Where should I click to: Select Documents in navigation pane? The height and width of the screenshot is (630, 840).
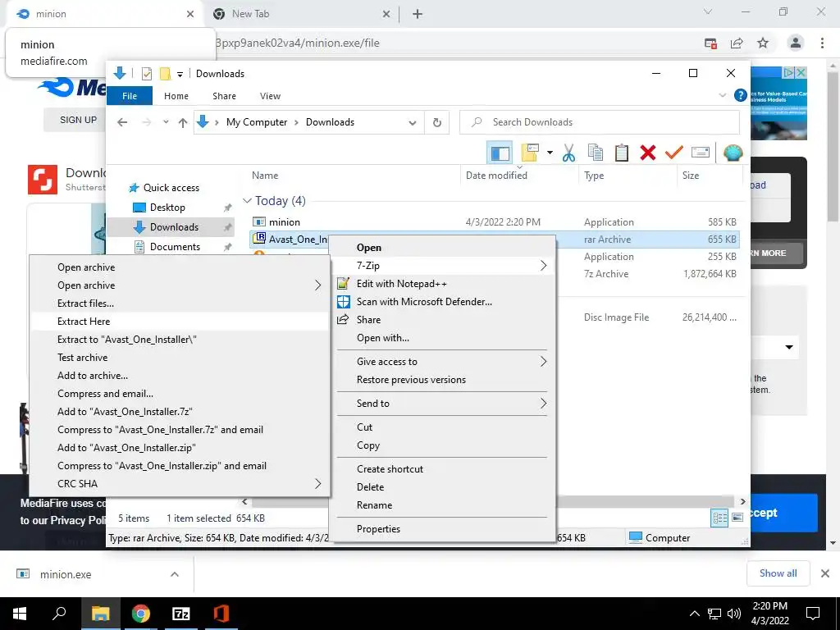[175, 247]
